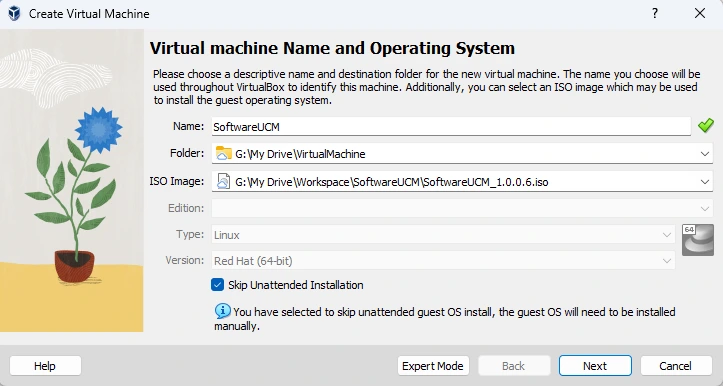This screenshot has height=386, width=723.
Task: Open the Version Red Hat dropdown
Action: click(x=443, y=261)
